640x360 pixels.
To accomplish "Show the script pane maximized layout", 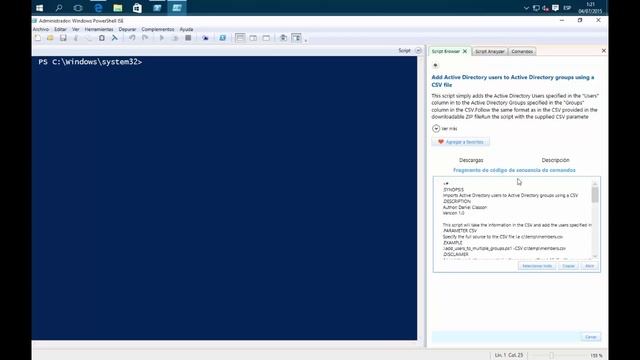I will pyautogui.click(x=266, y=38).
